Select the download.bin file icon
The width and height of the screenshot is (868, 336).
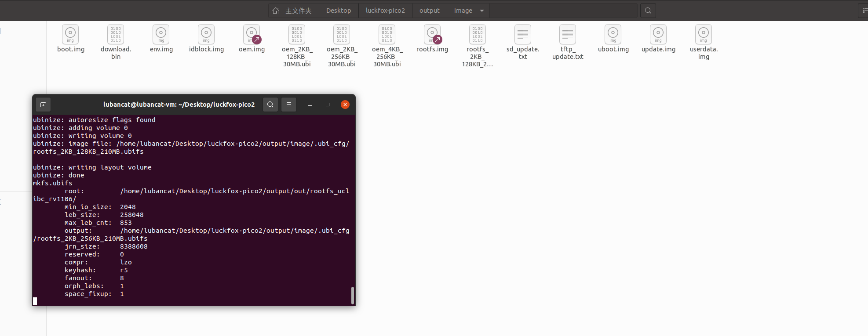click(x=116, y=34)
